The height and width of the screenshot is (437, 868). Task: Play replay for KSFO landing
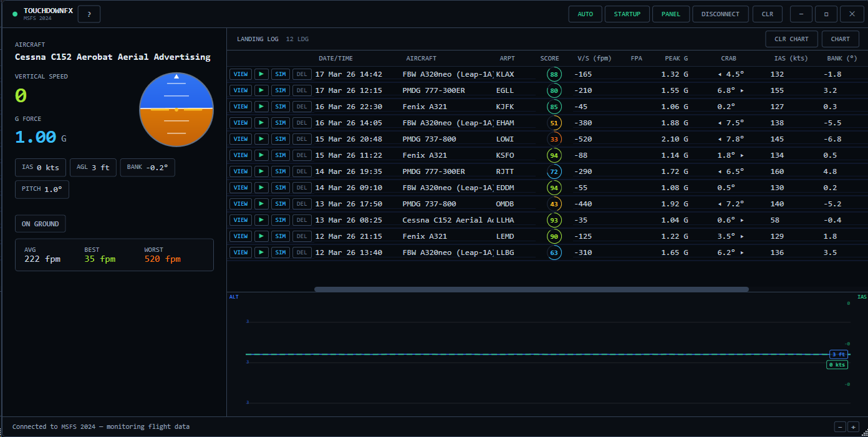click(261, 155)
